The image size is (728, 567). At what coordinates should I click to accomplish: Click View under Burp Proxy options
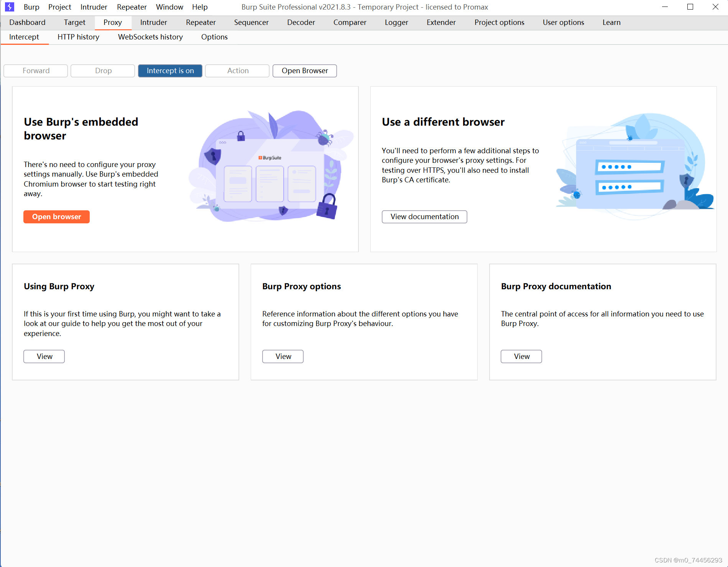point(283,356)
